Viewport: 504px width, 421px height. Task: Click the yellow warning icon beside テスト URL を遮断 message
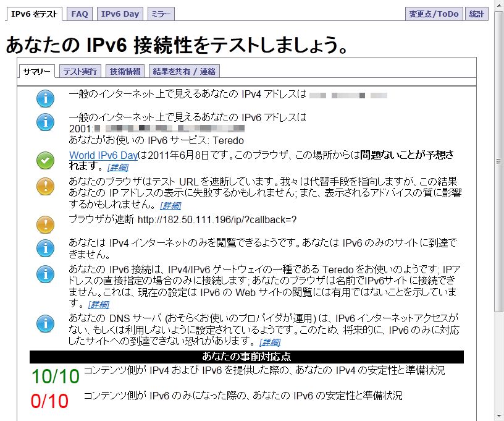pos(45,186)
